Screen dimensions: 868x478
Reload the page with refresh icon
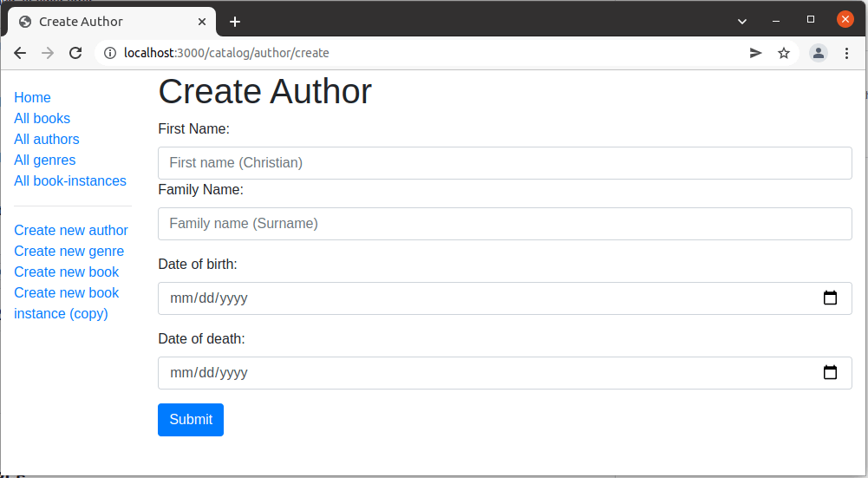pos(75,53)
